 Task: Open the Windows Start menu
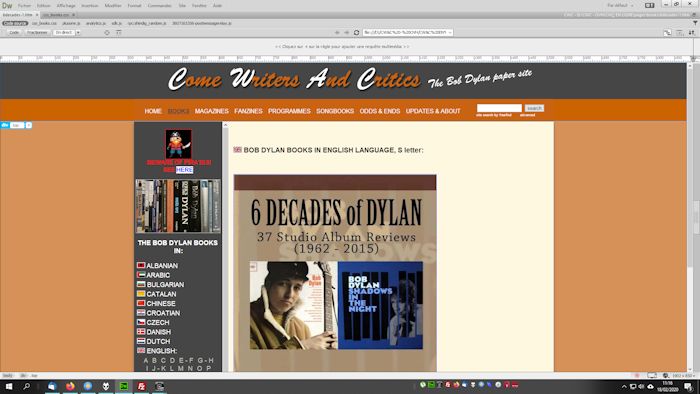8,386
